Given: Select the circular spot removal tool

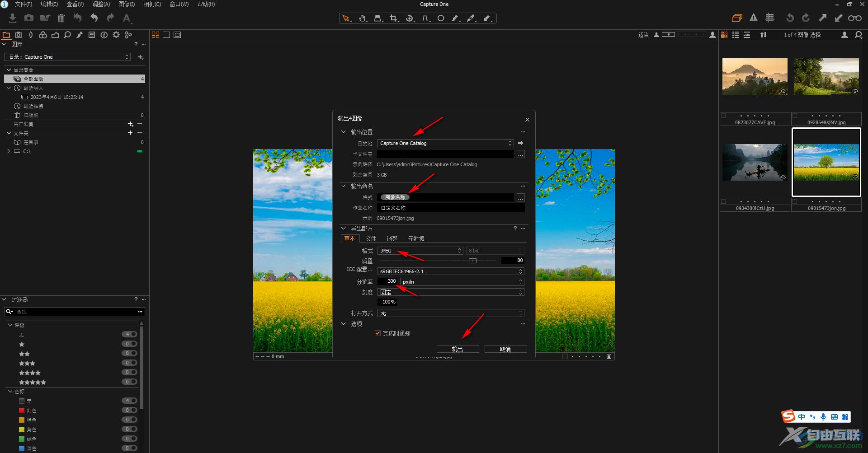Looking at the screenshot, I should 441,19.
